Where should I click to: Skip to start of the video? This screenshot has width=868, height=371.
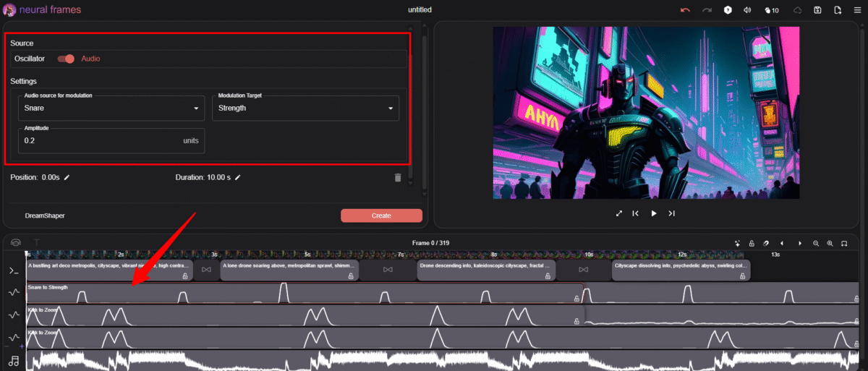(x=635, y=213)
